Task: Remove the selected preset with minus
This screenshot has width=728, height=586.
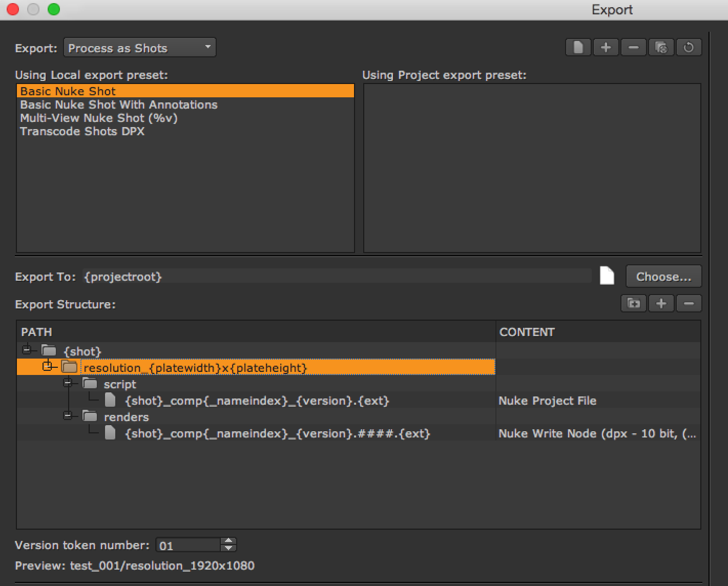Action: click(634, 48)
